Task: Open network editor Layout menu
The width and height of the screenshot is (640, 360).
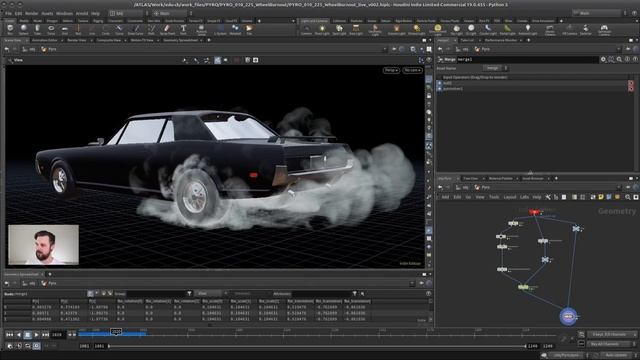Action: 510,197
